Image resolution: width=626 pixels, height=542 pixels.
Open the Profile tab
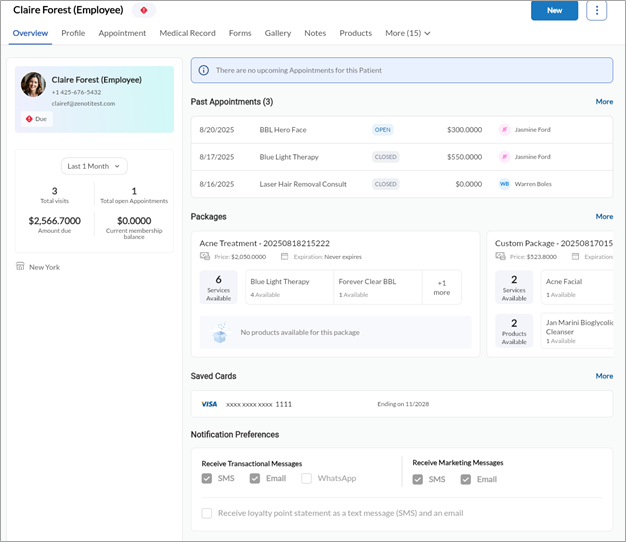[73, 33]
